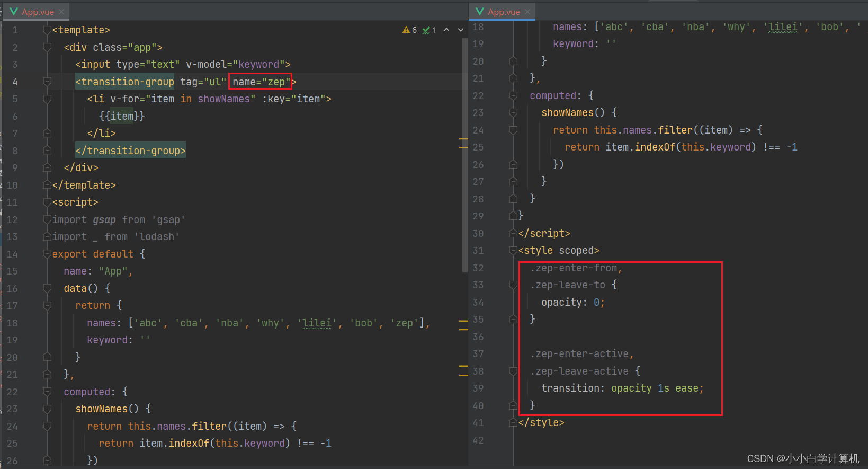The height and width of the screenshot is (469, 868).
Task: Jump to previous highlighted error arrow
Action: 446,30
